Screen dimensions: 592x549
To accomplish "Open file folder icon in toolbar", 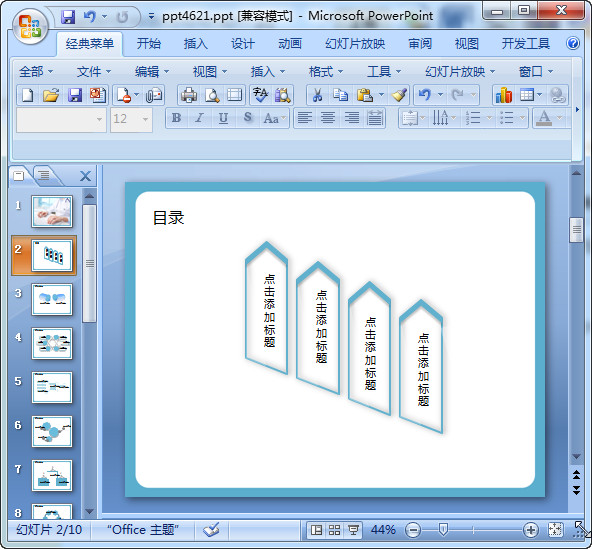I will click(x=51, y=95).
